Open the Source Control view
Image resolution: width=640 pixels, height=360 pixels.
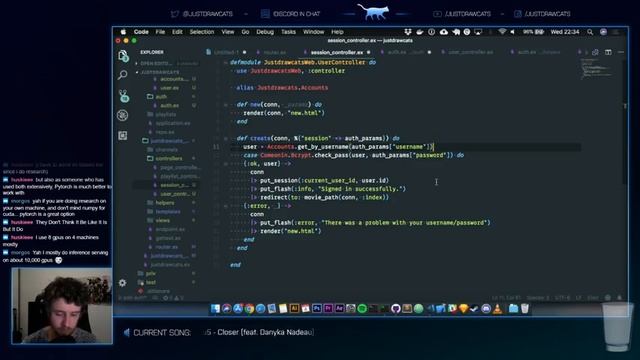[x=123, y=96]
